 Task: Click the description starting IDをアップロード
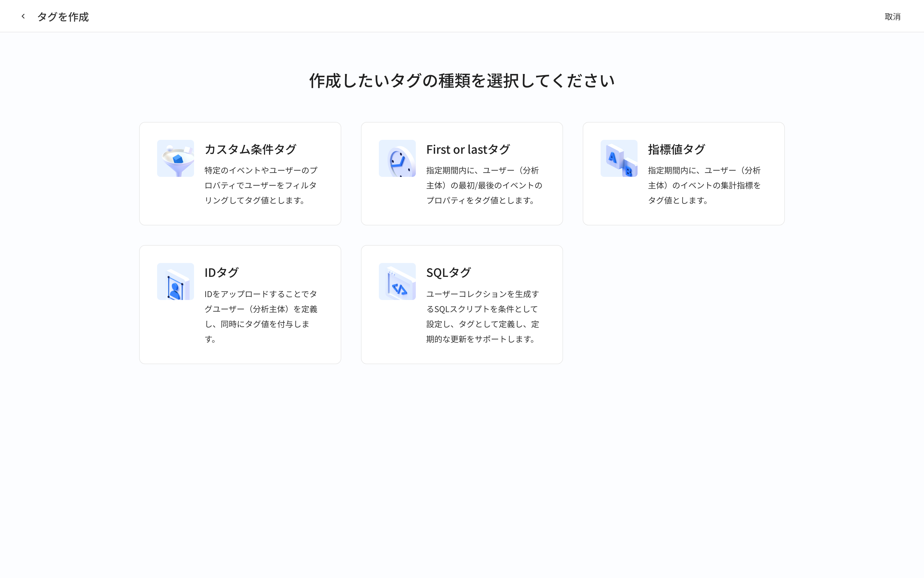(261, 316)
